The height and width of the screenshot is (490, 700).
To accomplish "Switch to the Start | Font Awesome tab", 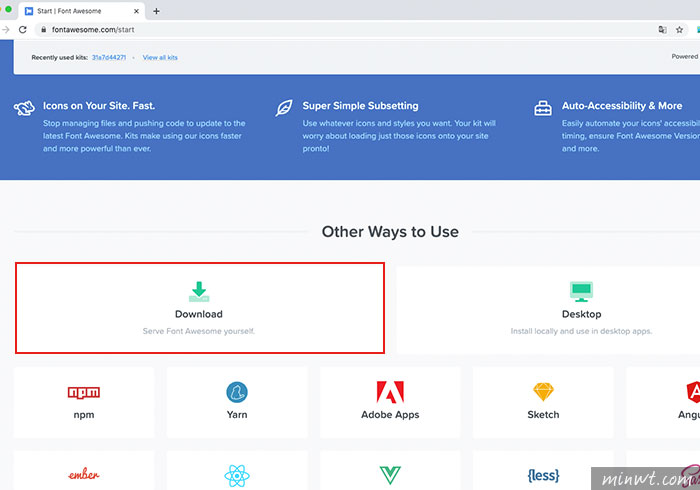I will click(82, 11).
